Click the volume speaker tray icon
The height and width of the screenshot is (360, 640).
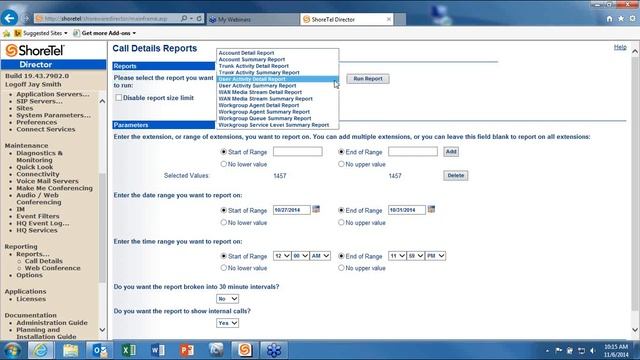(593, 351)
